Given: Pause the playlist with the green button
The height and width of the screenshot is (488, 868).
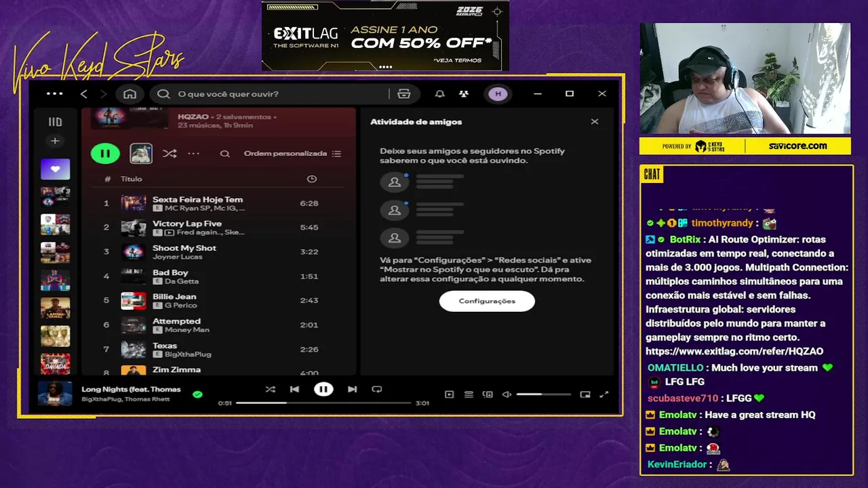Looking at the screenshot, I should coord(105,154).
